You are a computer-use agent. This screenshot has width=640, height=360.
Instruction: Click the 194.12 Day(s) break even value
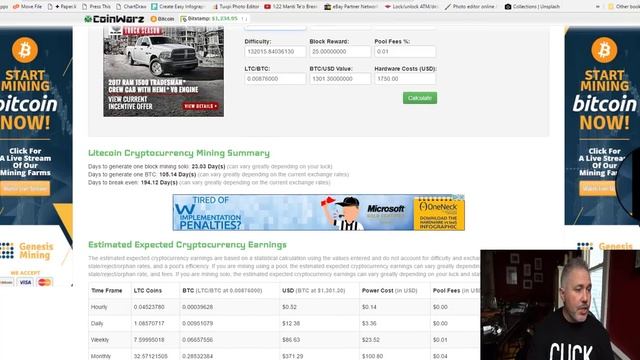(159, 182)
